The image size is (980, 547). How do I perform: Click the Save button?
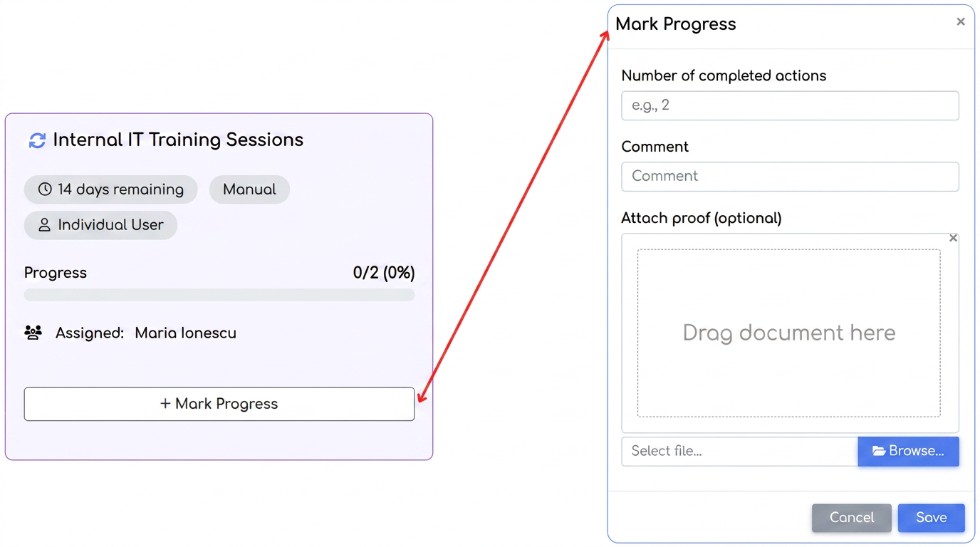pyautogui.click(x=932, y=518)
